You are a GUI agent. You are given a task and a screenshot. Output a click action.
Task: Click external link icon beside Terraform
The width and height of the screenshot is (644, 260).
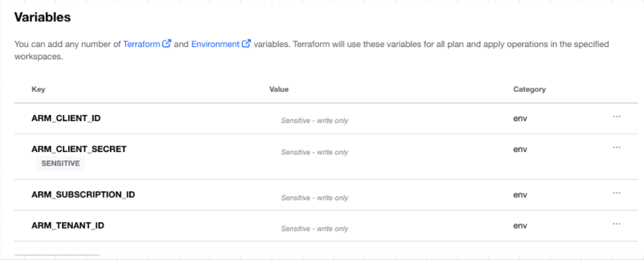point(166,44)
